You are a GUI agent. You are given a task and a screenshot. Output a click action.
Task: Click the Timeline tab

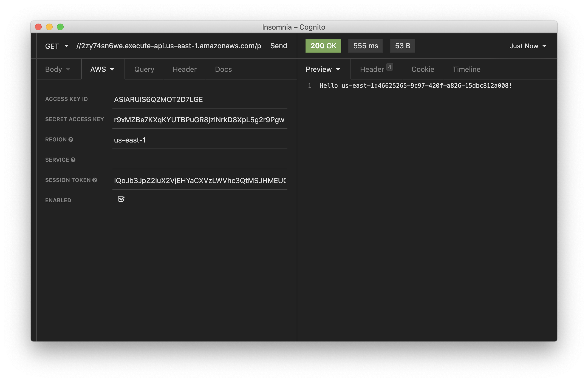466,69
